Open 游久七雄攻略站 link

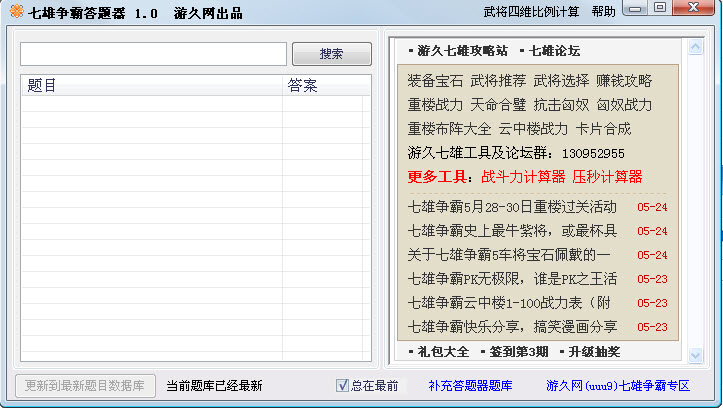coord(462,51)
